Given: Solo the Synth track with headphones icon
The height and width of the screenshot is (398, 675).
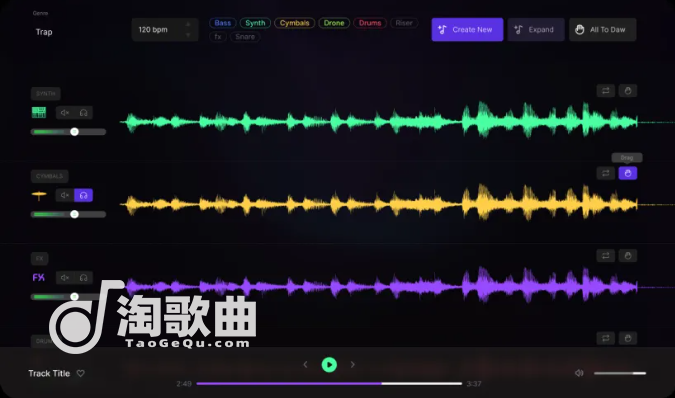Looking at the screenshot, I should pos(84,113).
